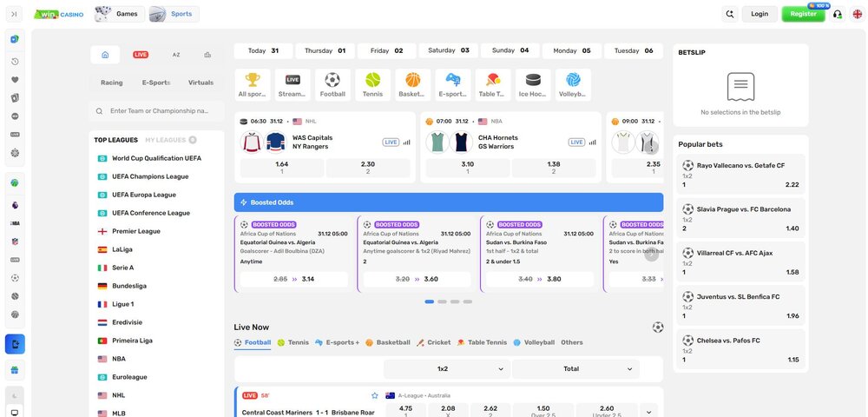Open soccer ball icon in left sidebar
The image size is (868, 417).
pyautogui.click(x=15, y=278)
